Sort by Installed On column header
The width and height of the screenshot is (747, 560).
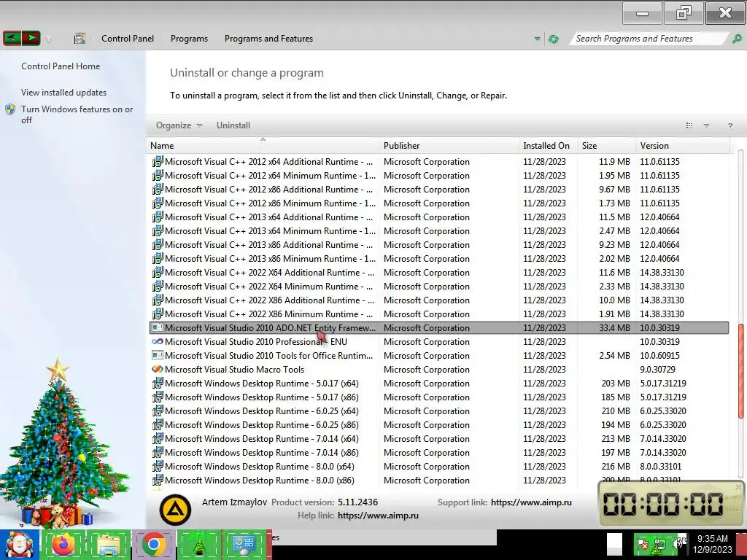coord(548,146)
